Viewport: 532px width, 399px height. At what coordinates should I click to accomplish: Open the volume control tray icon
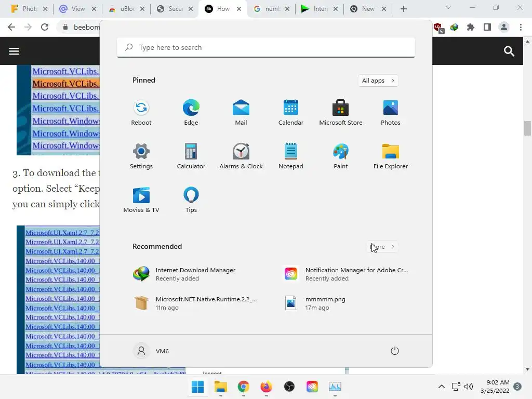(469, 387)
